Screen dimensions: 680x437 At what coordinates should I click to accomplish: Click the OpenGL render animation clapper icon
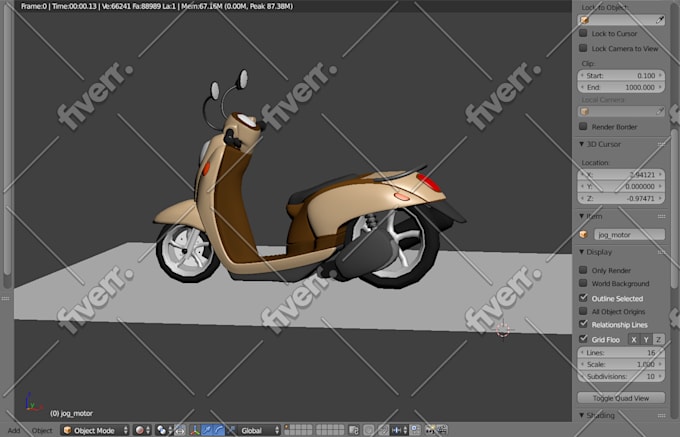coord(442,430)
